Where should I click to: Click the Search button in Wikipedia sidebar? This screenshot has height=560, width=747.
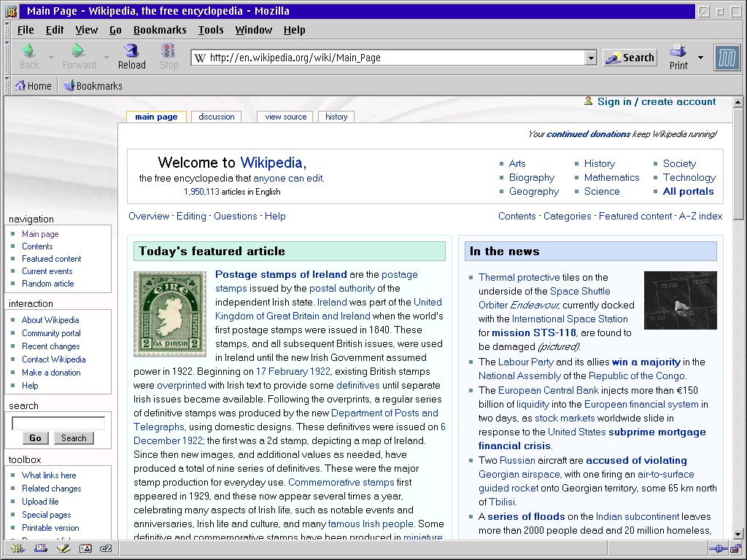pyautogui.click(x=74, y=438)
